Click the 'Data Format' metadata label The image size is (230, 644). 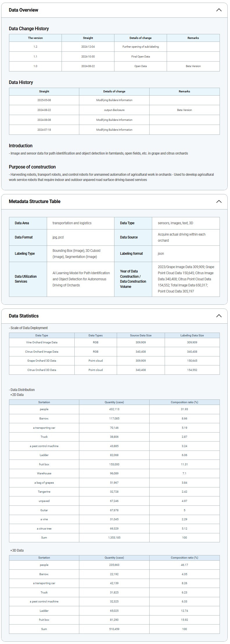pos(24,237)
